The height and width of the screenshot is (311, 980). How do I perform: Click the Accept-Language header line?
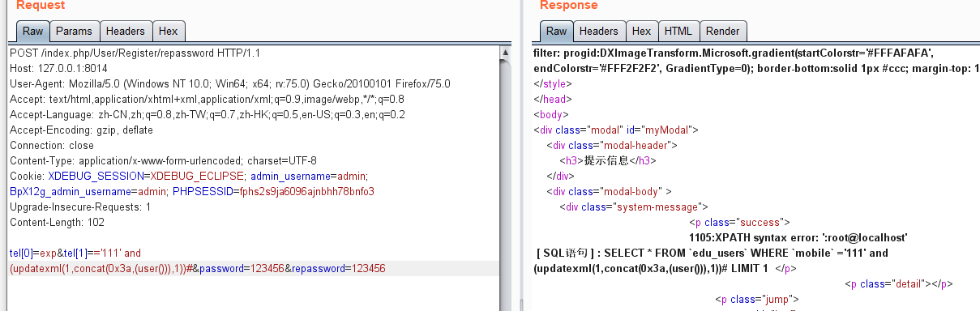tap(208, 114)
